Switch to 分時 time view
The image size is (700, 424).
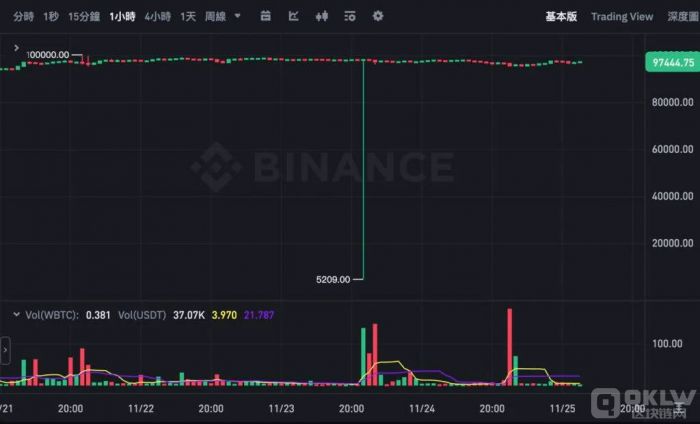[x=23, y=16]
